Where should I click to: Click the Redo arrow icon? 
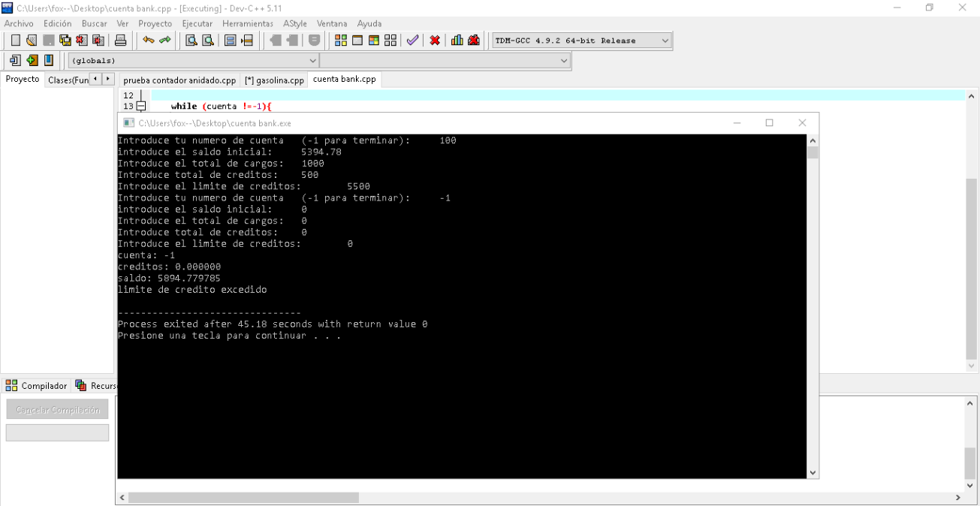(164, 41)
